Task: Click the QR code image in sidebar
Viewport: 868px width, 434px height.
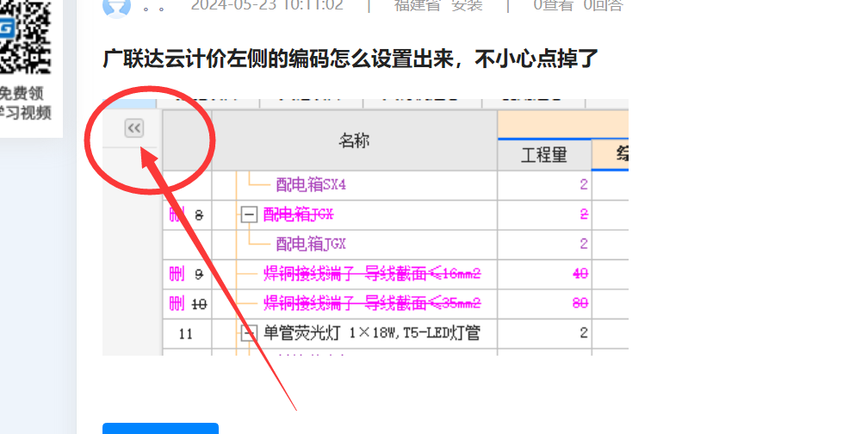Action: coord(25,36)
